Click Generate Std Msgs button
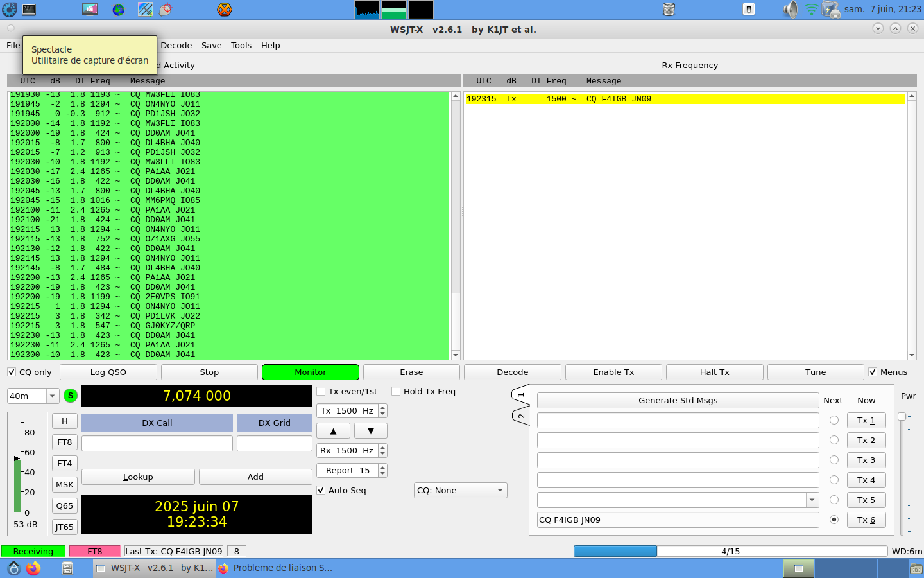924x578 pixels. coord(678,401)
